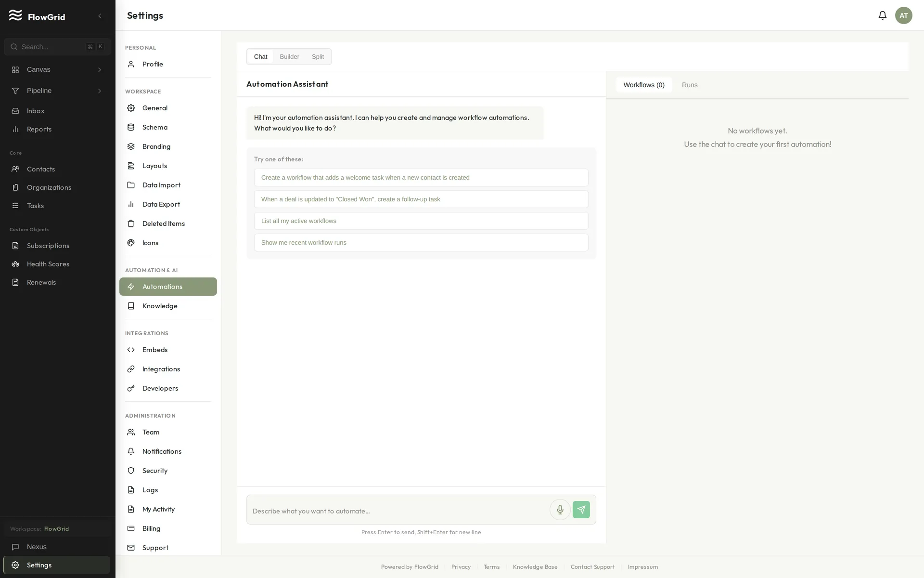
Task: Click the Security shield icon
Action: (131, 471)
